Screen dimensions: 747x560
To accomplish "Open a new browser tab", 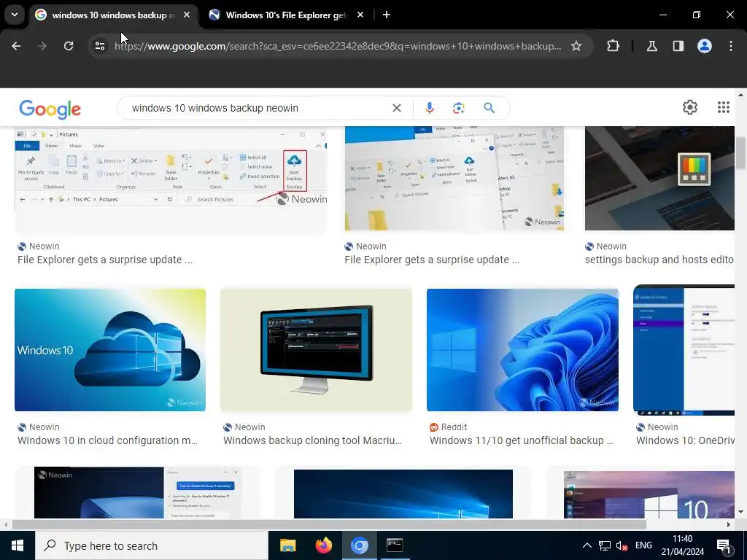I will click(x=387, y=15).
